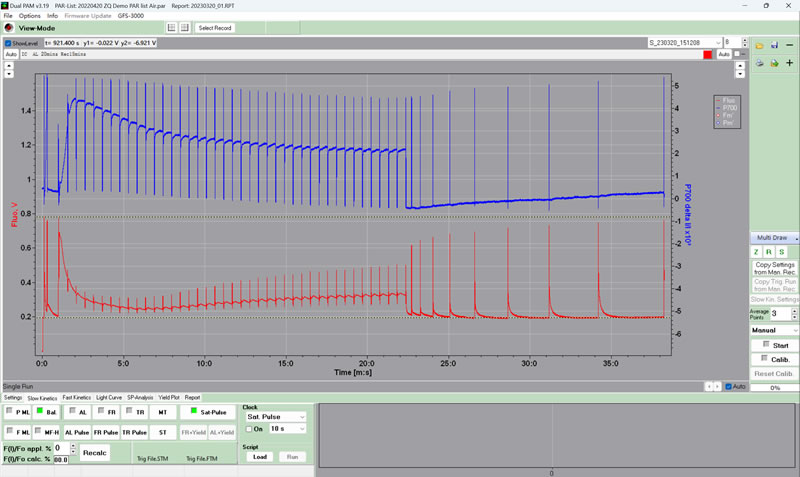
Task: Click the print icon
Action: (759, 63)
